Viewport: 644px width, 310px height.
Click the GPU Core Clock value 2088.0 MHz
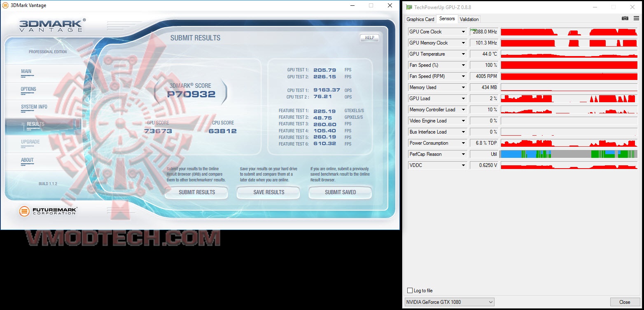(x=485, y=32)
